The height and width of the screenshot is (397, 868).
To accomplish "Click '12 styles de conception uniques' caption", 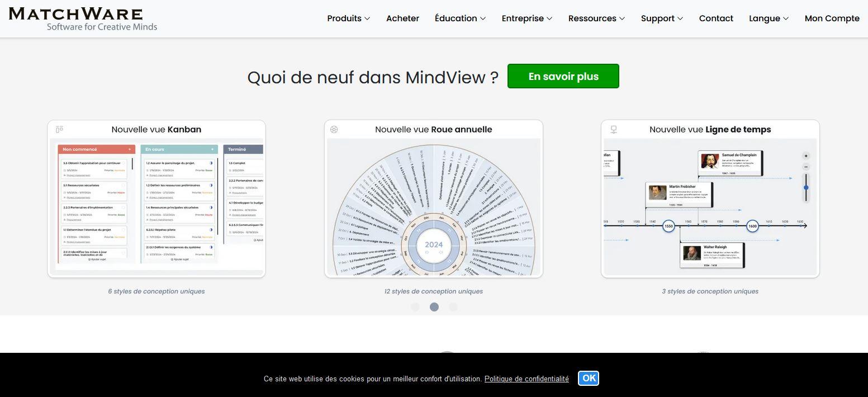I will click(x=434, y=291).
